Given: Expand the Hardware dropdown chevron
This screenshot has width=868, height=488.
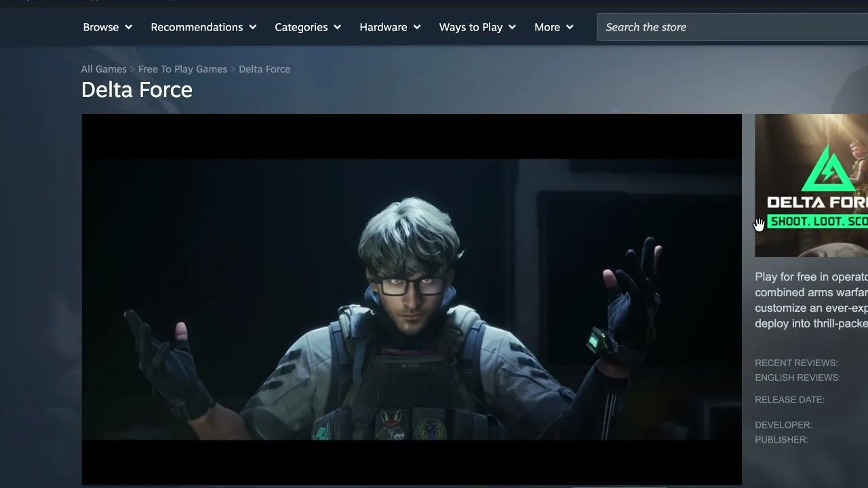Looking at the screenshot, I should point(417,27).
